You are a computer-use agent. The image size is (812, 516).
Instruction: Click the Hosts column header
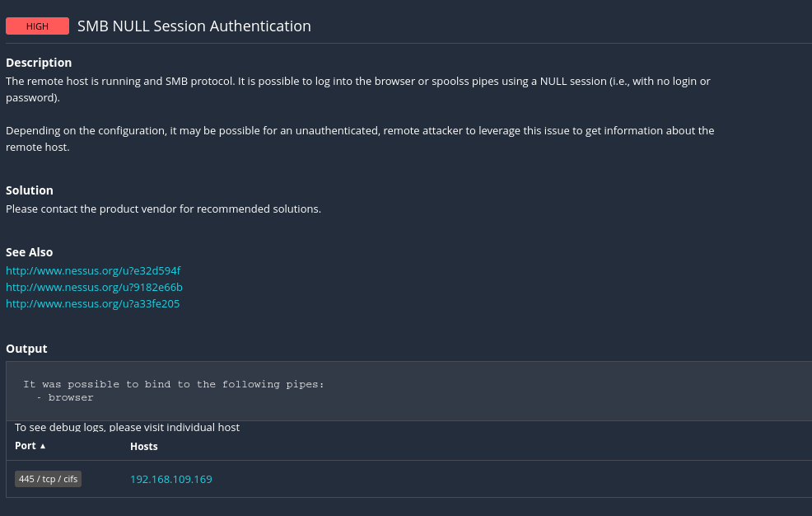(x=144, y=446)
